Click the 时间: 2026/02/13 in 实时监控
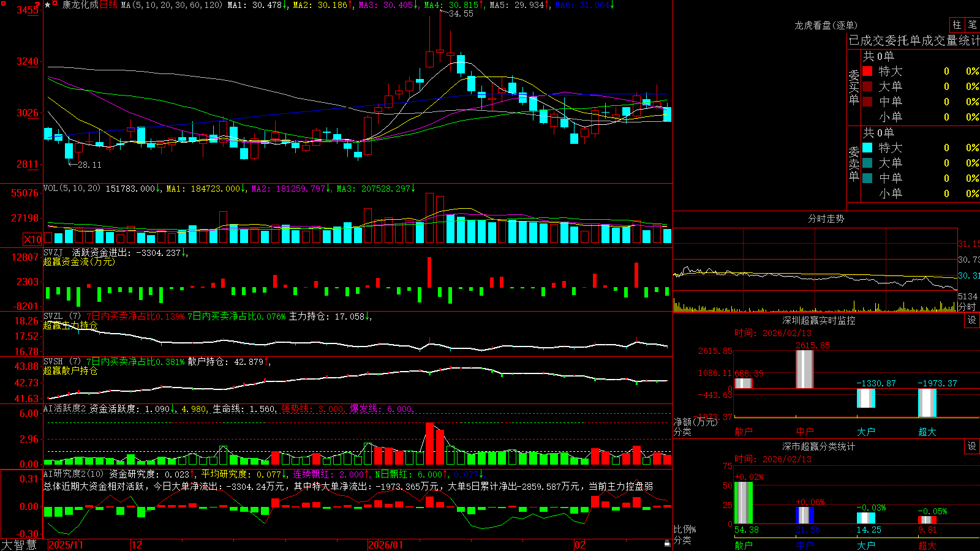This screenshot has width=980, height=551. coord(773,333)
